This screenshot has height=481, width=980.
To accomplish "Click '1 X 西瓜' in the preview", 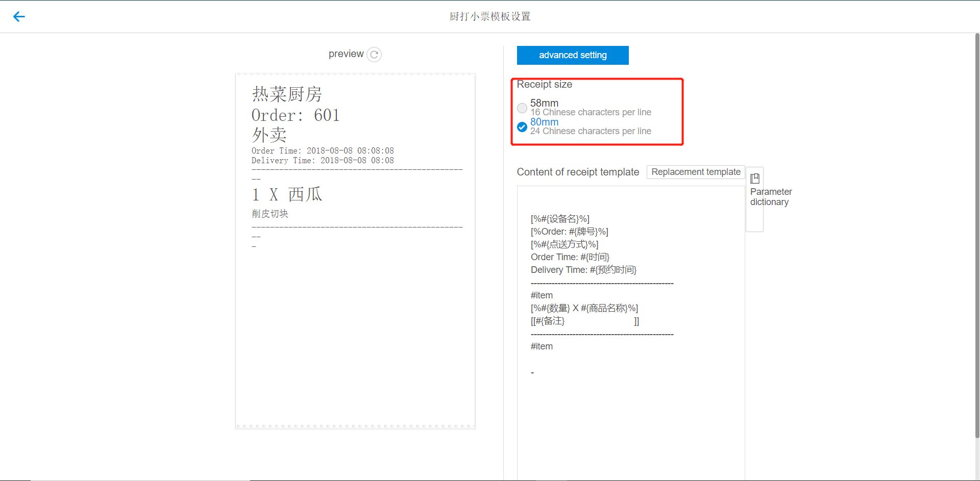I will 287,194.
